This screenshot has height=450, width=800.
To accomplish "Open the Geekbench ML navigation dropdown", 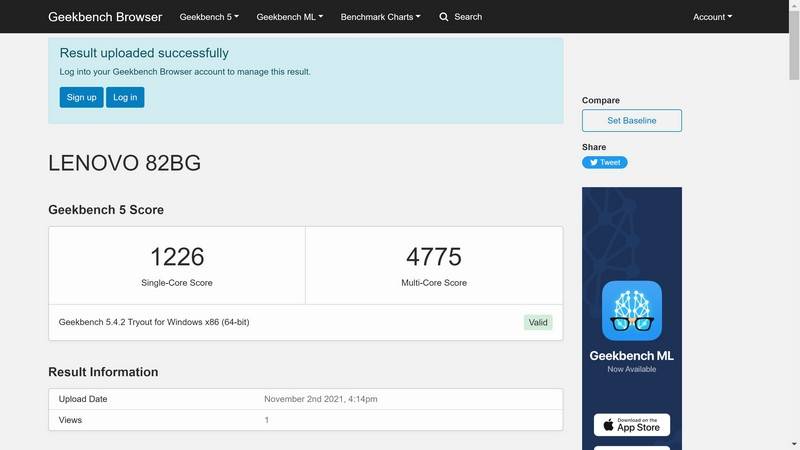I will coord(289,17).
